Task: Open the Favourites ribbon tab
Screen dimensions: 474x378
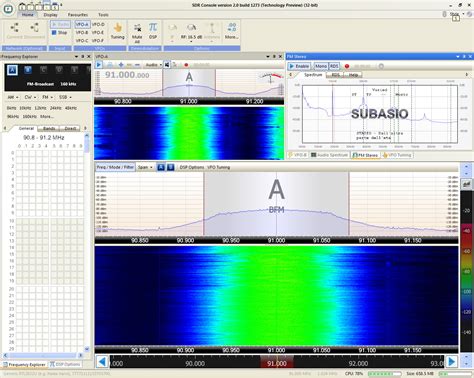Action: (x=78, y=15)
